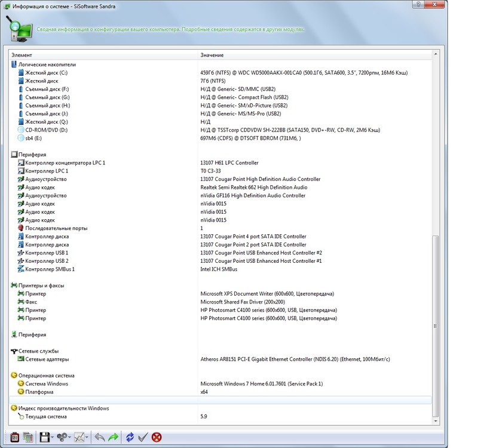Open the dropdown arrow beside the save icon
The height and width of the screenshot is (448, 496).
52,438
